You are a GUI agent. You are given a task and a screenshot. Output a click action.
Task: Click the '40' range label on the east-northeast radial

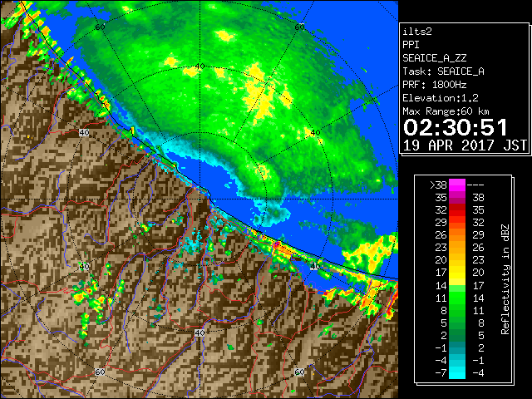(316, 133)
